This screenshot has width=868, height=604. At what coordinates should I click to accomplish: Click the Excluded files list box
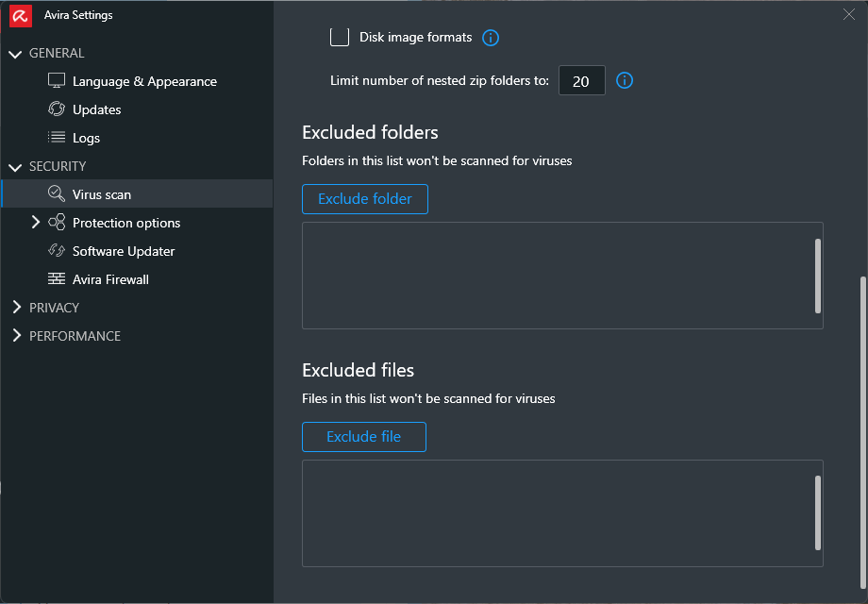pyautogui.click(x=562, y=513)
